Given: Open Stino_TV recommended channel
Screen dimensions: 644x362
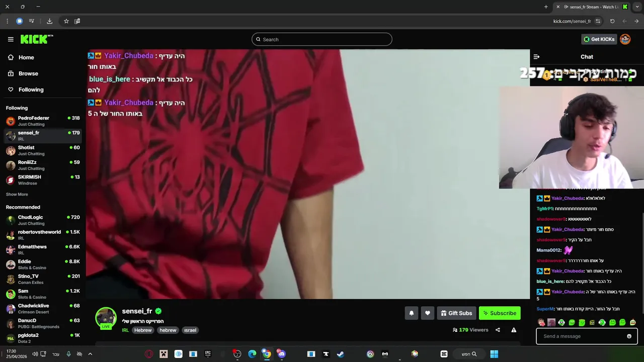Looking at the screenshot, I should [43, 279].
